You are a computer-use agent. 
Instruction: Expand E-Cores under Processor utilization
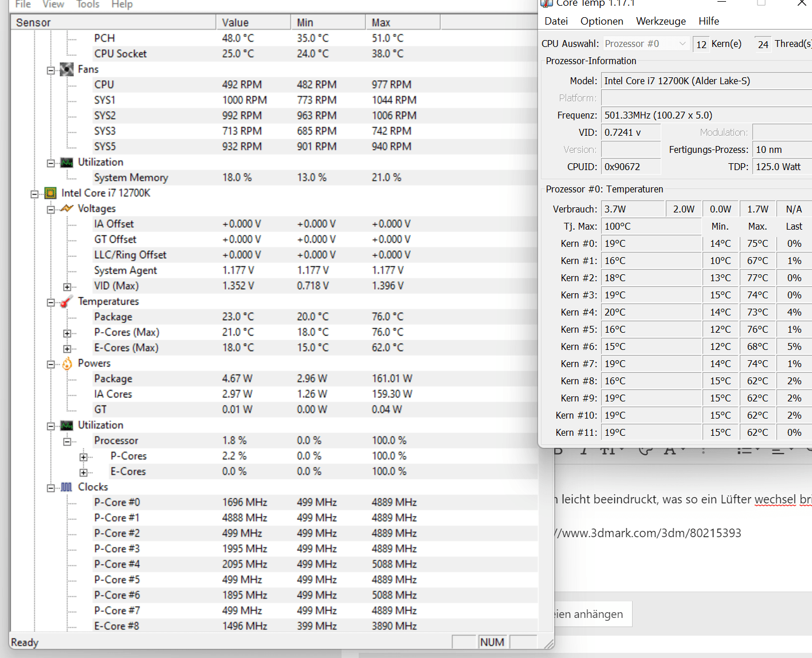click(84, 472)
